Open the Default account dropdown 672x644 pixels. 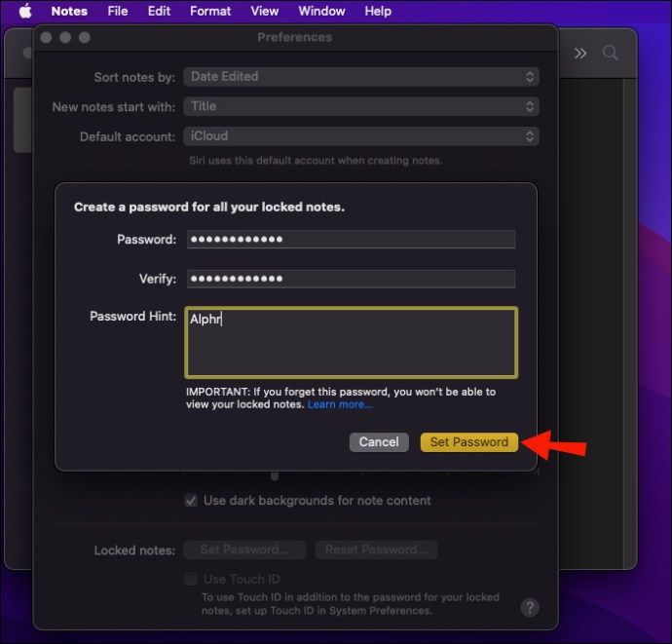[361, 136]
